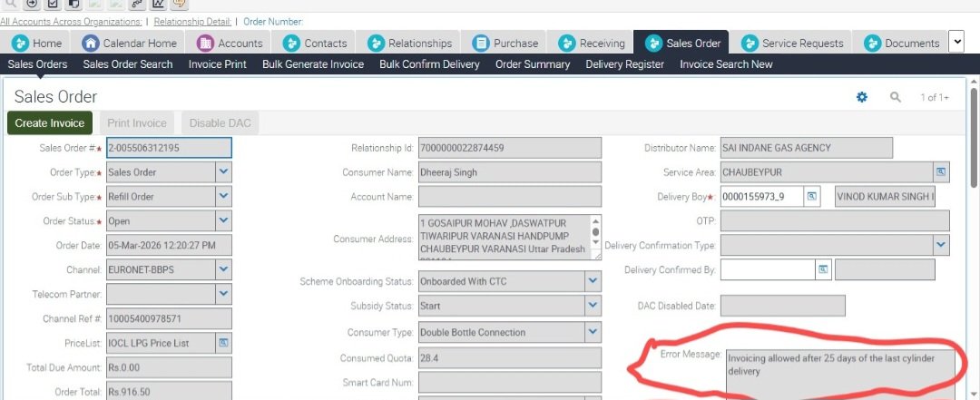Click the Create Invoice button
This screenshot has height=400, width=980.
(50, 123)
